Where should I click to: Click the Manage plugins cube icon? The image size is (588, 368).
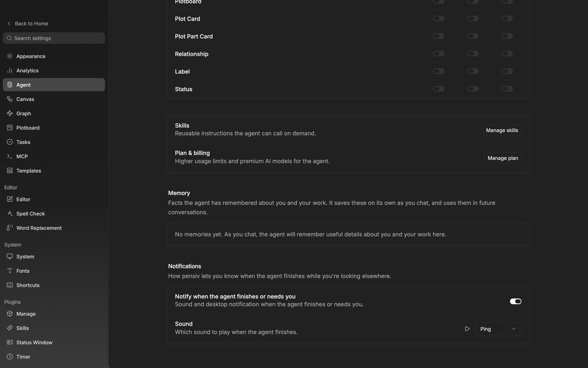click(10, 314)
